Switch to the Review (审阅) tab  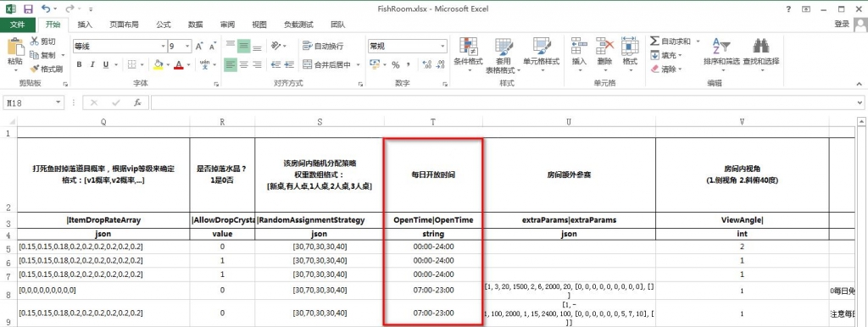pos(227,25)
